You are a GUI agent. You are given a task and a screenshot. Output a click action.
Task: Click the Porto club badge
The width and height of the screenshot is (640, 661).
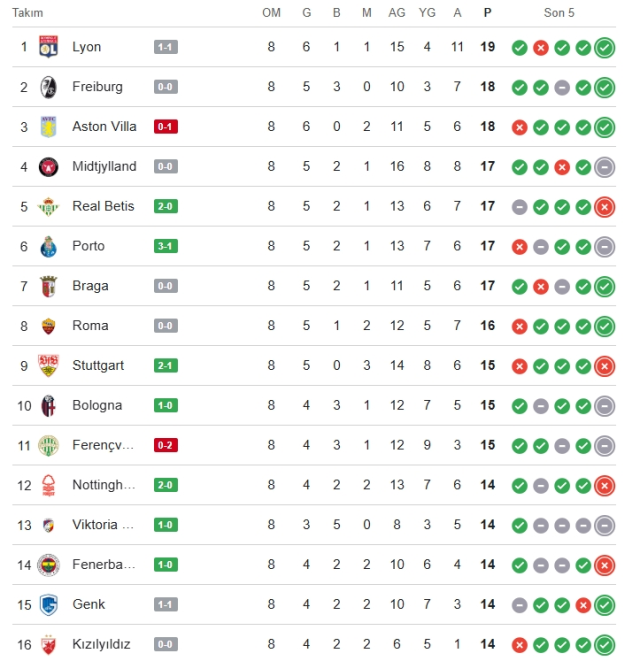coord(48,246)
